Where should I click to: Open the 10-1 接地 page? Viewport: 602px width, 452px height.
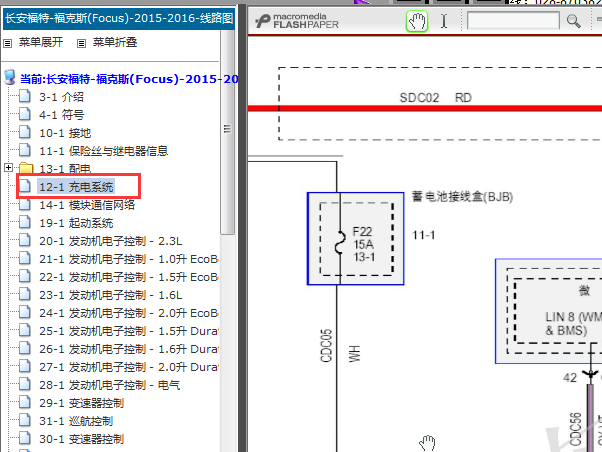(65, 133)
